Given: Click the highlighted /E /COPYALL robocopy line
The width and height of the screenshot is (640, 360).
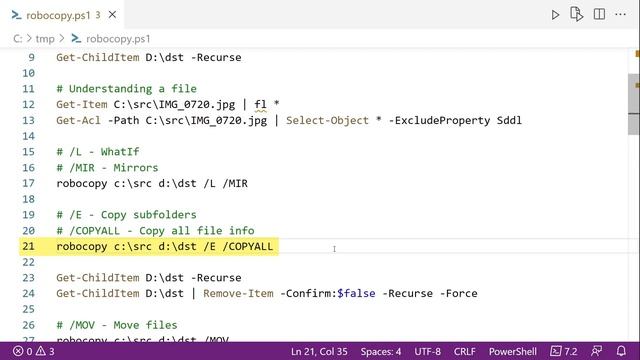Looking at the screenshot, I should pos(164,247).
